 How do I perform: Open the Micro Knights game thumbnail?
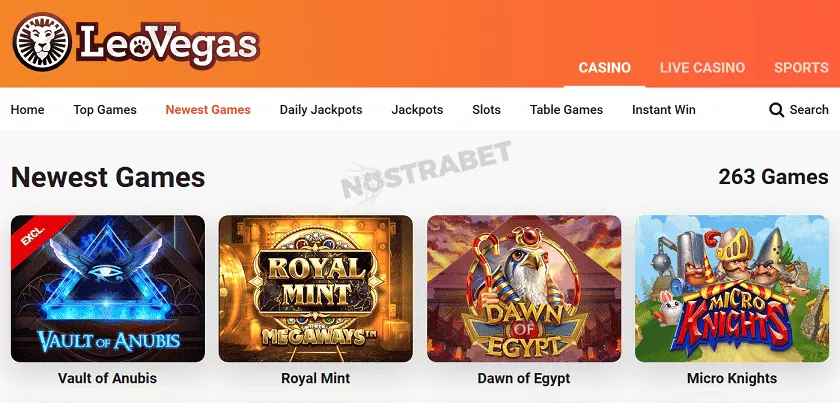[x=732, y=288]
